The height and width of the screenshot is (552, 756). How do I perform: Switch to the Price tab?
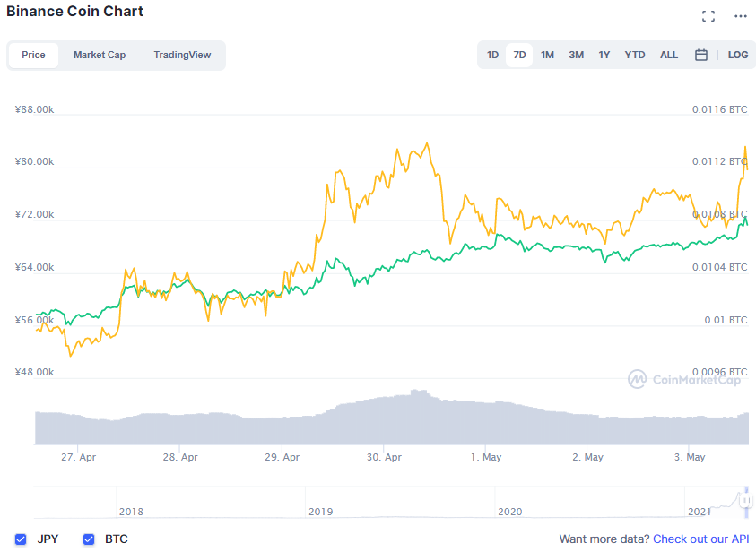click(x=33, y=55)
